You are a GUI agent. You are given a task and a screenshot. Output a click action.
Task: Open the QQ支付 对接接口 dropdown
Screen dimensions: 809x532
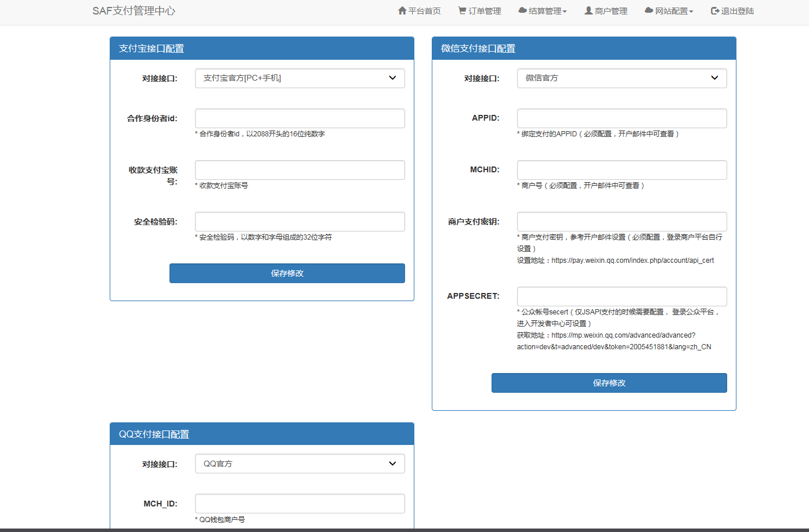(299, 464)
